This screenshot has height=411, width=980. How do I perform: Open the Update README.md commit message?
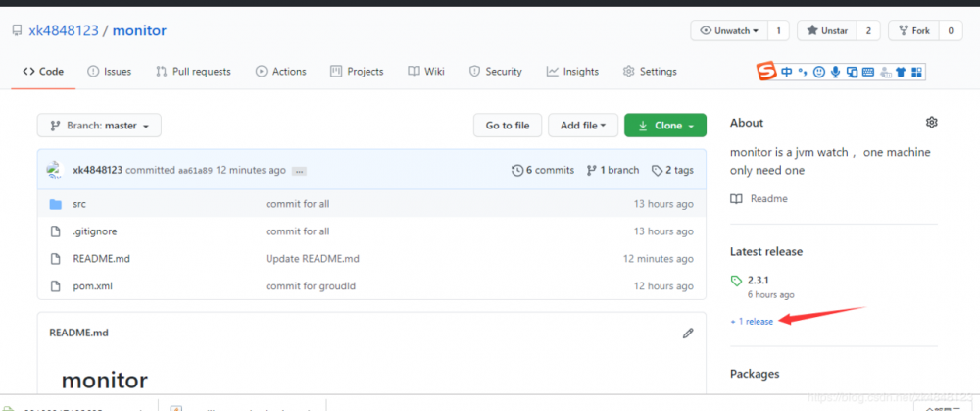[x=313, y=258]
